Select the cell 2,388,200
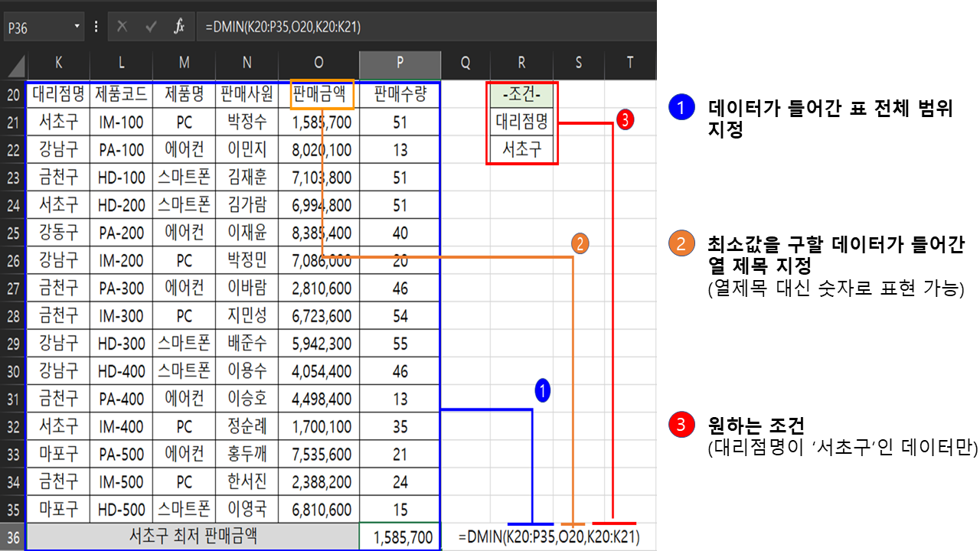This screenshot has width=980, height=551. tap(318, 482)
